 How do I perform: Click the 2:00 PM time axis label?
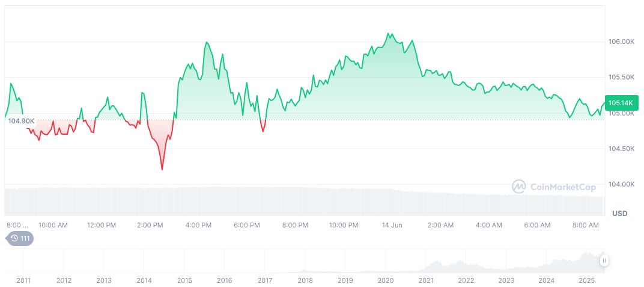(150, 226)
